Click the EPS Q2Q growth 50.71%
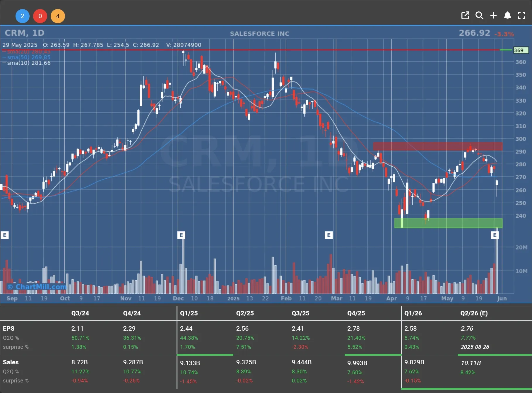The height and width of the screenshot is (393, 532). [81, 338]
